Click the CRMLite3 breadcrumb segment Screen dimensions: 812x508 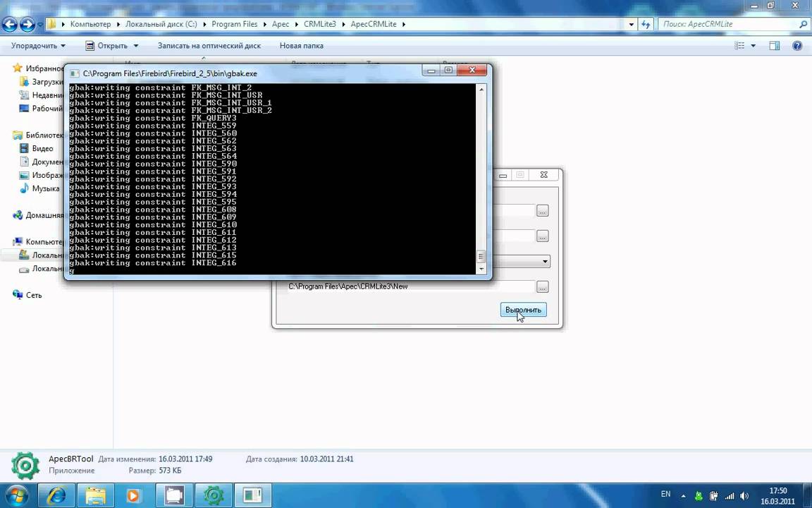[320, 24]
